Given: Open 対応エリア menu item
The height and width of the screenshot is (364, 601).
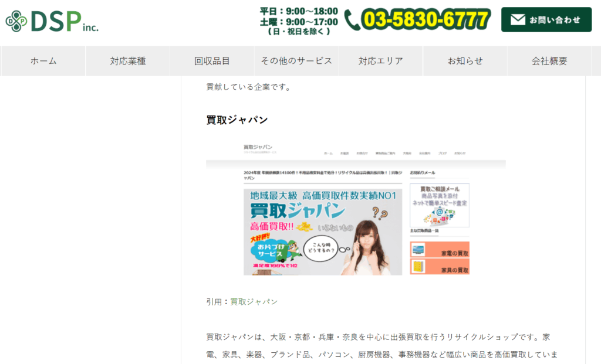Looking at the screenshot, I should (380, 61).
